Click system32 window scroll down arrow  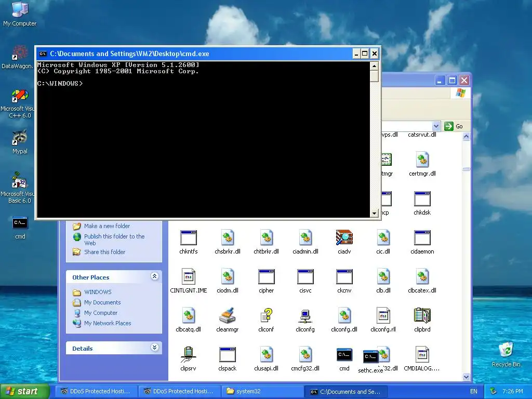coord(466,377)
